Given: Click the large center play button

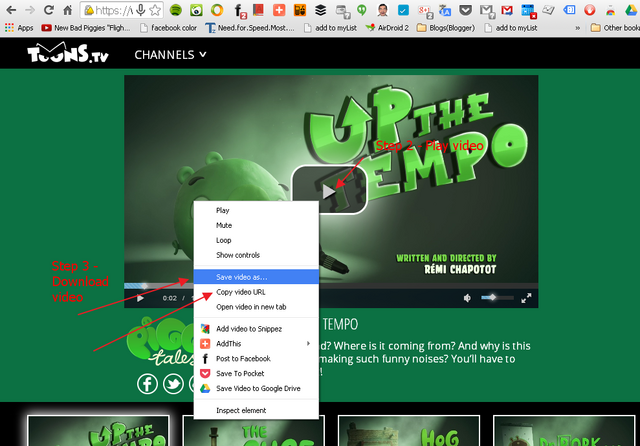Looking at the screenshot, I should coord(329,190).
